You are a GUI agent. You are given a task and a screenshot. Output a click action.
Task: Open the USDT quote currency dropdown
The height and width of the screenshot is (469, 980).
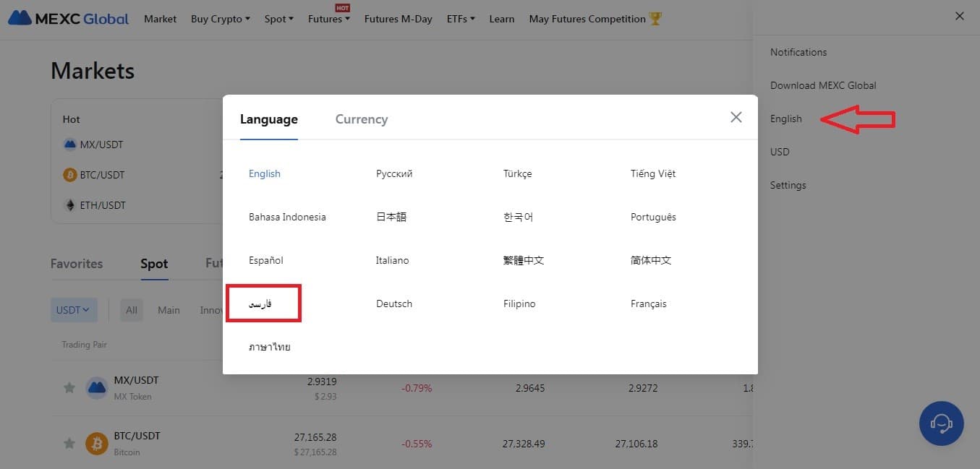(x=74, y=310)
